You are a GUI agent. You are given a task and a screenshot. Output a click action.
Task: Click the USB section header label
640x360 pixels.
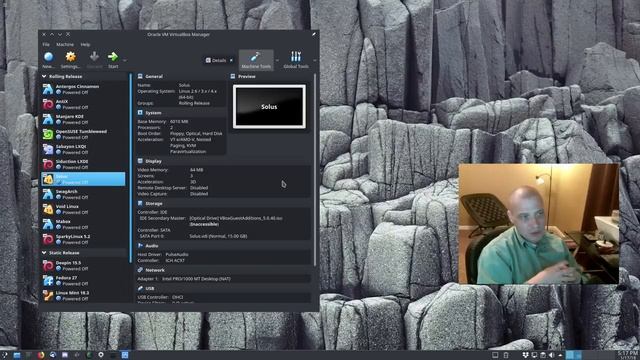pyautogui.click(x=149, y=289)
